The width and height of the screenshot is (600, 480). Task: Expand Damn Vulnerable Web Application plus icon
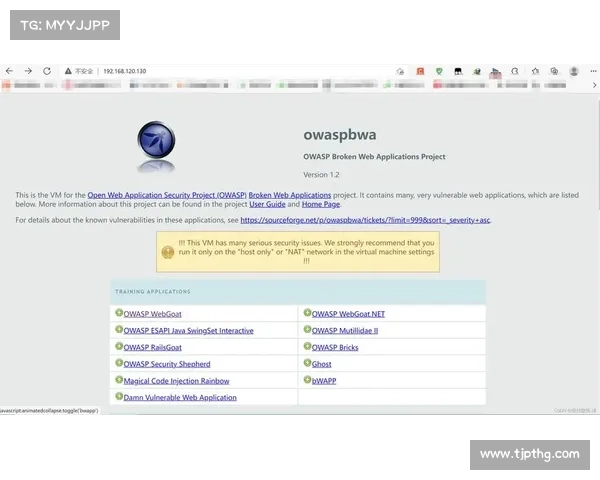coord(119,396)
